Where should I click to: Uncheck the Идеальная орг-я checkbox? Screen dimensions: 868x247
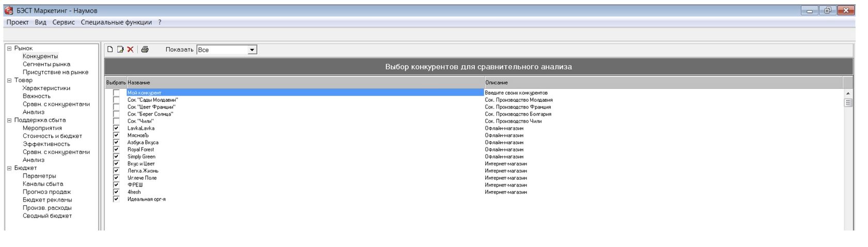(116, 199)
